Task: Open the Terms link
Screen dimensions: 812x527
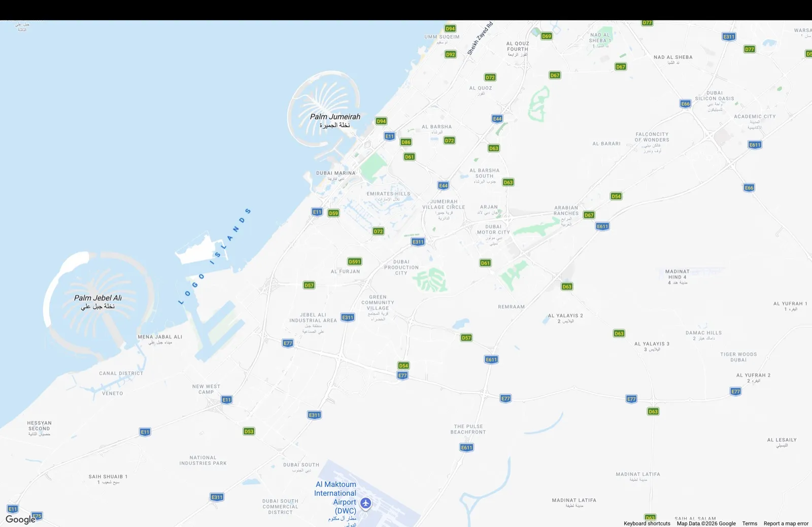Action: pos(750,523)
